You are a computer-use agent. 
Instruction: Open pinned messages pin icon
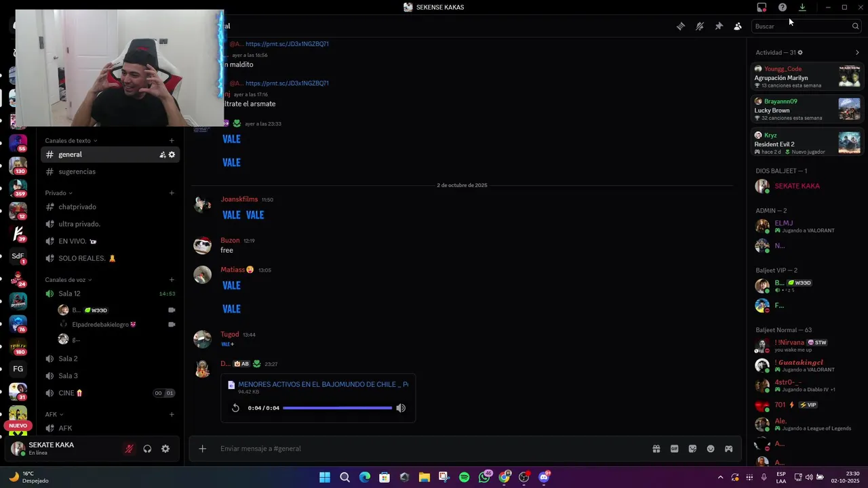(x=719, y=26)
